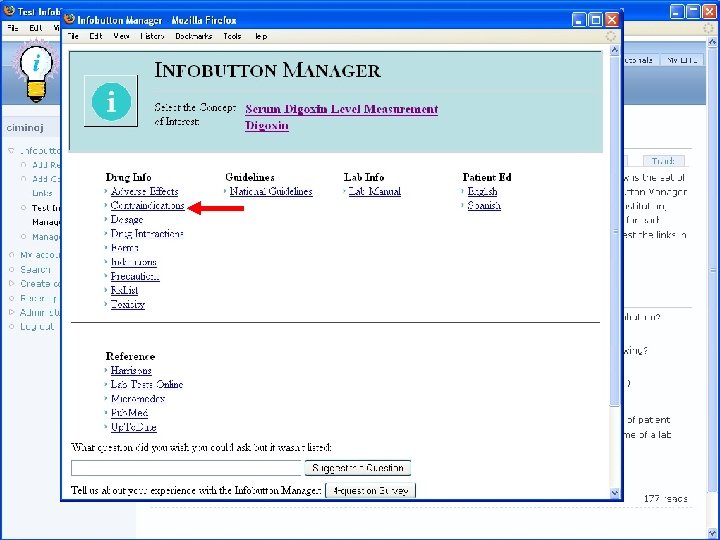Open the Tools menu
Screen dimensions: 720x540
point(232,36)
